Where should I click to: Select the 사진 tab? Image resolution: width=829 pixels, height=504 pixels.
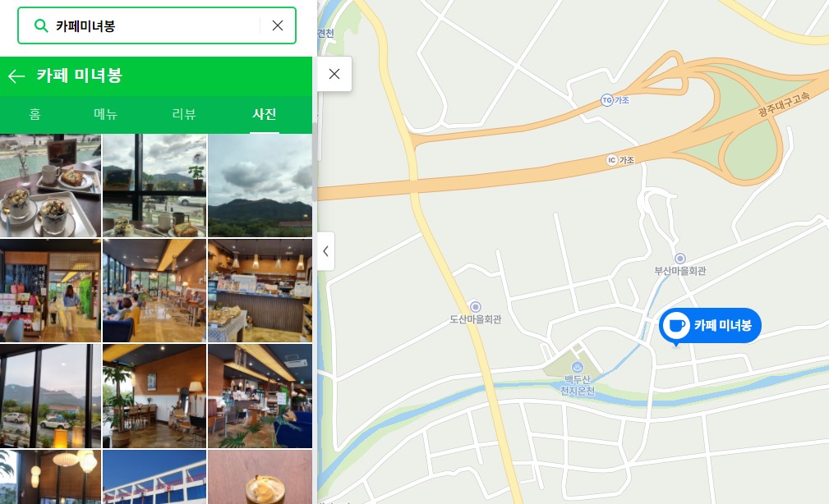(265, 114)
